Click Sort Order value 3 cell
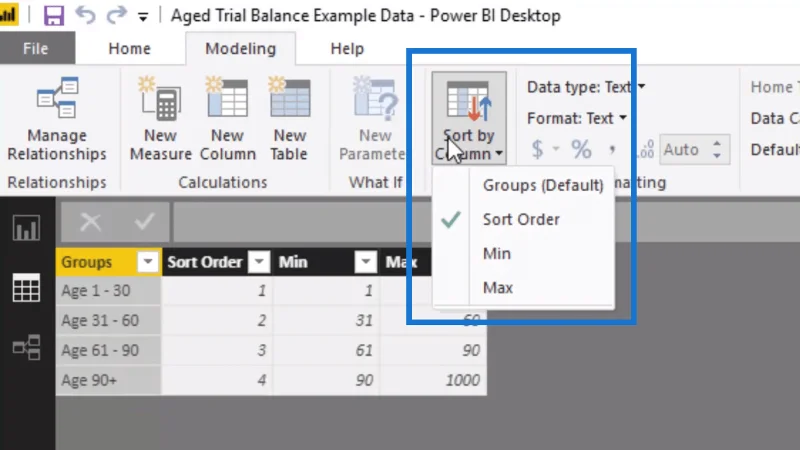 point(217,351)
